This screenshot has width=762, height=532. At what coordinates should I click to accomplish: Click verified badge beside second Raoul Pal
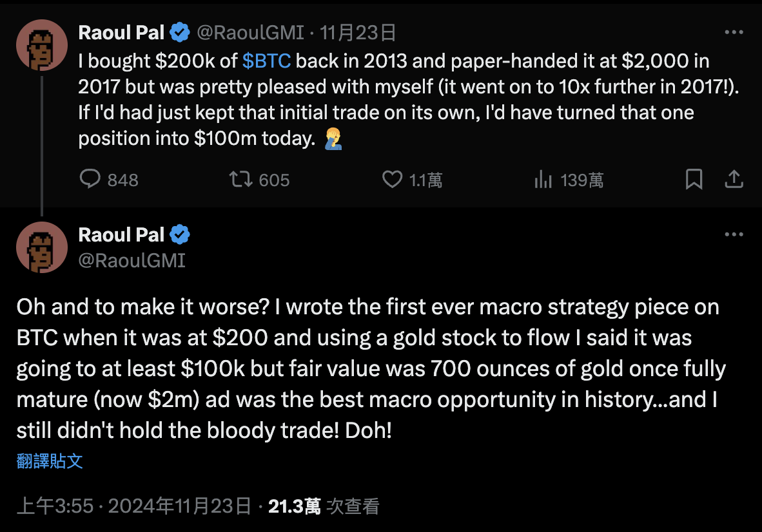(x=180, y=235)
